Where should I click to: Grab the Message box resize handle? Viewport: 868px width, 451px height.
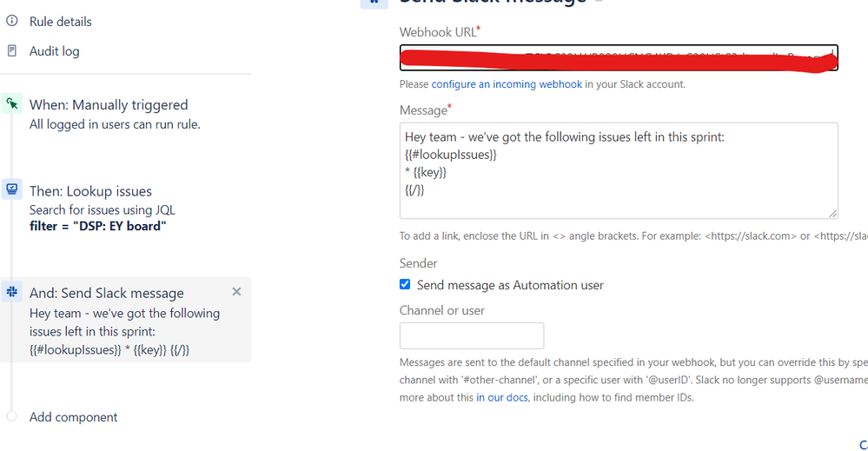pyautogui.click(x=832, y=214)
